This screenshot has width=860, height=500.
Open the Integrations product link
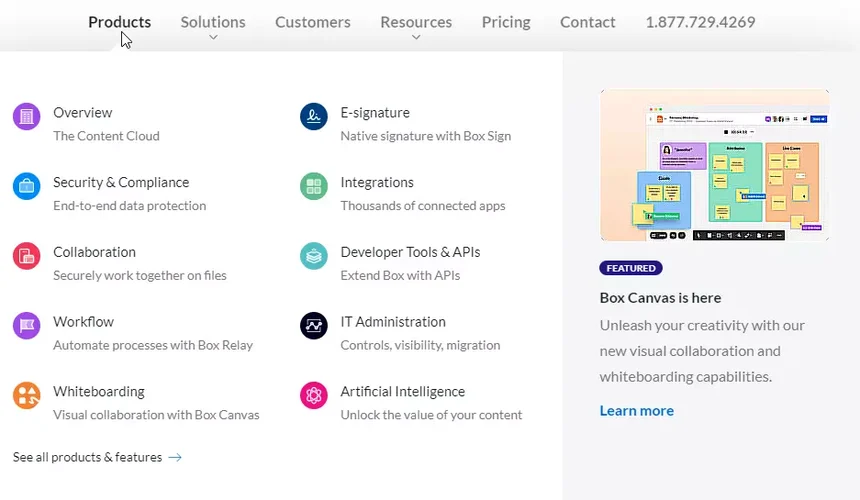(377, 182)
